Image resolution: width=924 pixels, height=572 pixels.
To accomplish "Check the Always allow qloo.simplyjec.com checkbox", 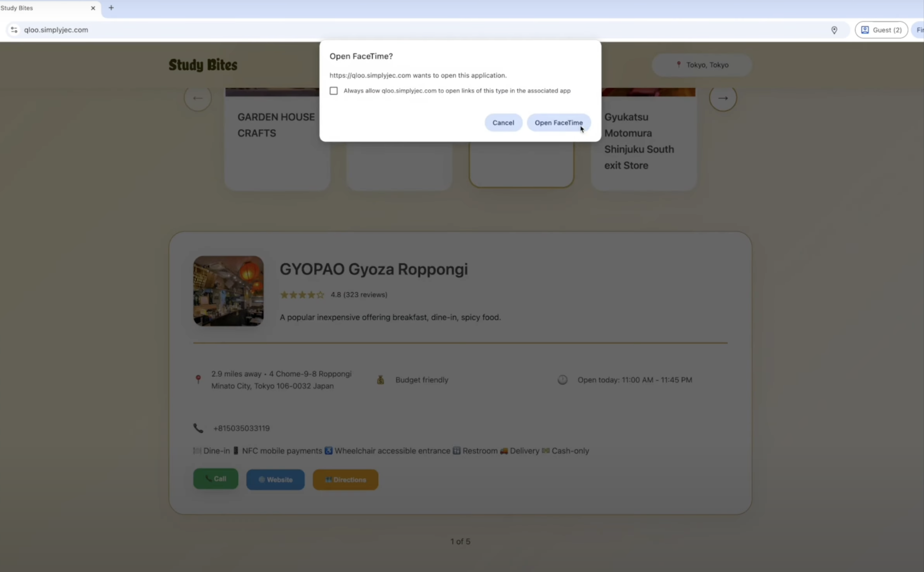I will pos(334,91).
